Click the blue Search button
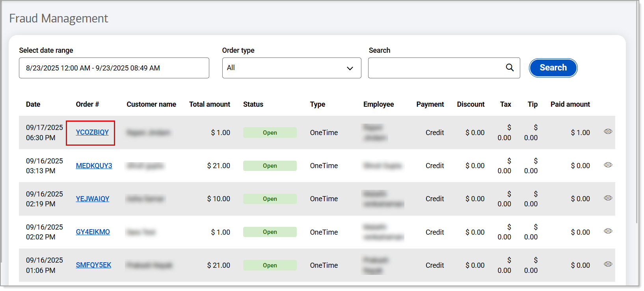Screen dimensions: 644x291 [x=553, y=68]
